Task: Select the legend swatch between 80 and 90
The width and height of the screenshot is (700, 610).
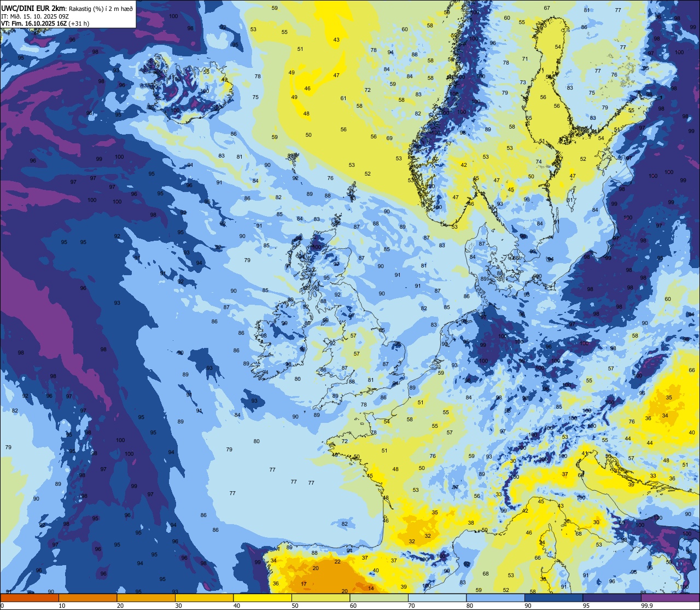Action: (495, 597)
